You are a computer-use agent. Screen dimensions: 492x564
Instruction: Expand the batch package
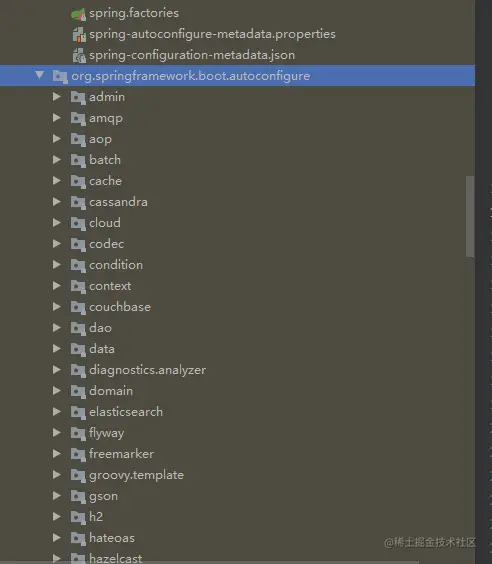tap(57, 159)
